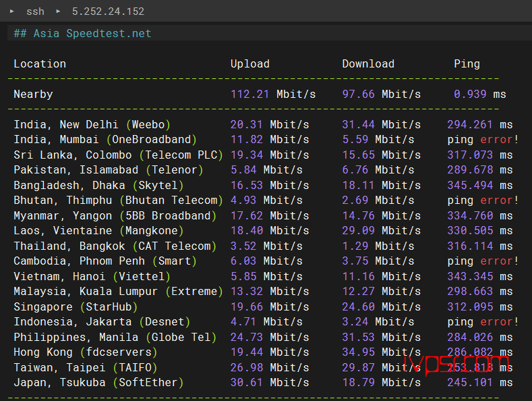Click 'Vietnam, Hanoi (Viettel)' row
This screenshot has width=532, height=401.
[263, 276]
